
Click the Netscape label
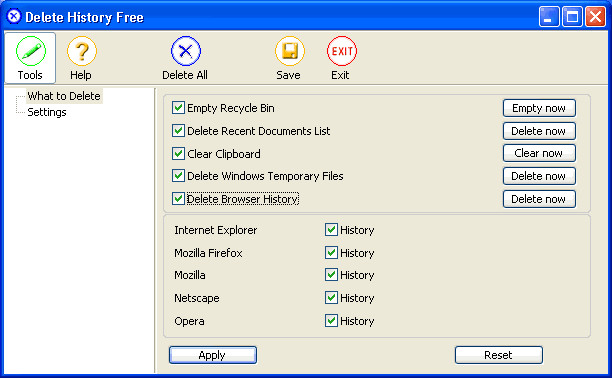pyautogui.click(x=197, y=298)
